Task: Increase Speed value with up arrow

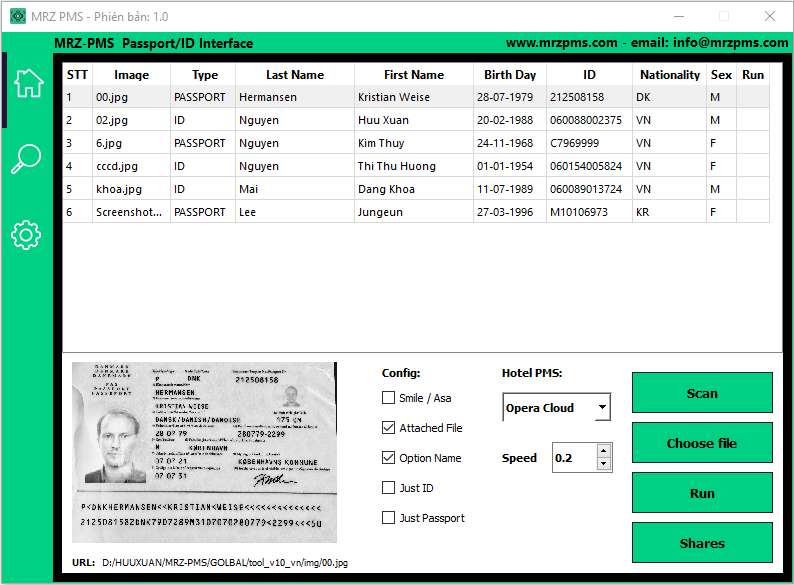Action: pos(603,452)
